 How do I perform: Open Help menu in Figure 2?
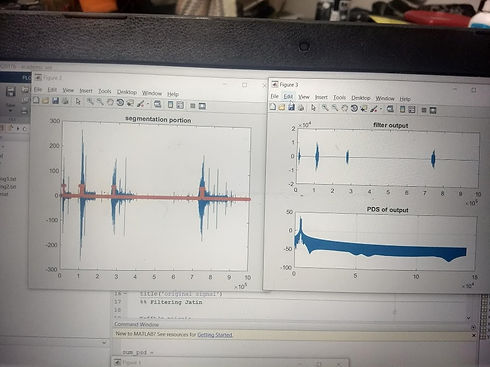pyautogui.click(x=173, y=94)
